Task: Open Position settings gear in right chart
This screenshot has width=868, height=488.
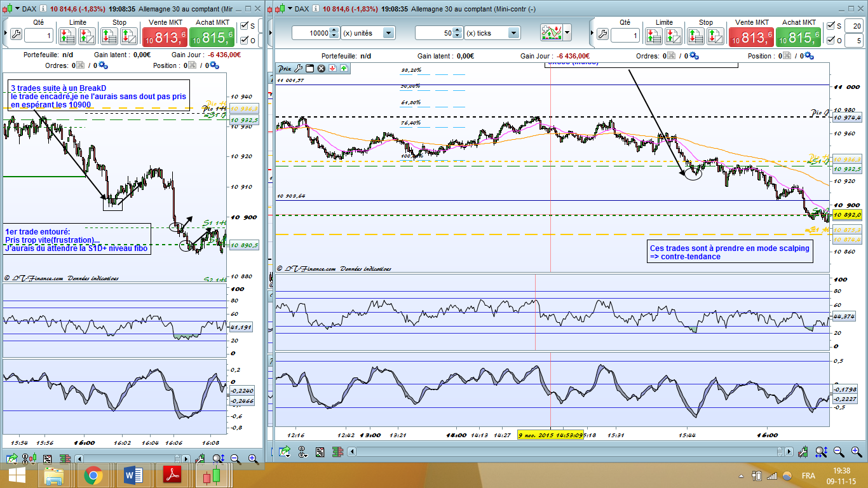Action: pos(810,56)
